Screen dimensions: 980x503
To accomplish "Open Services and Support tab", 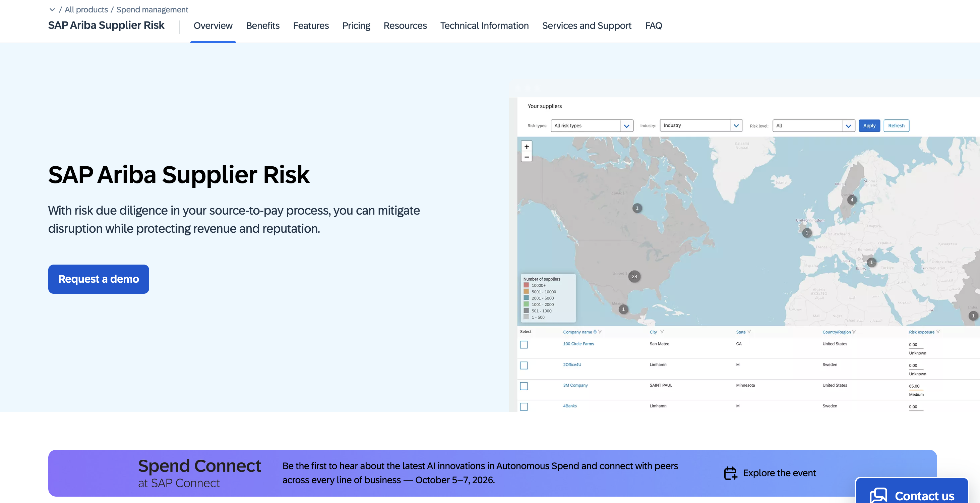I will (x=587, y=25).
